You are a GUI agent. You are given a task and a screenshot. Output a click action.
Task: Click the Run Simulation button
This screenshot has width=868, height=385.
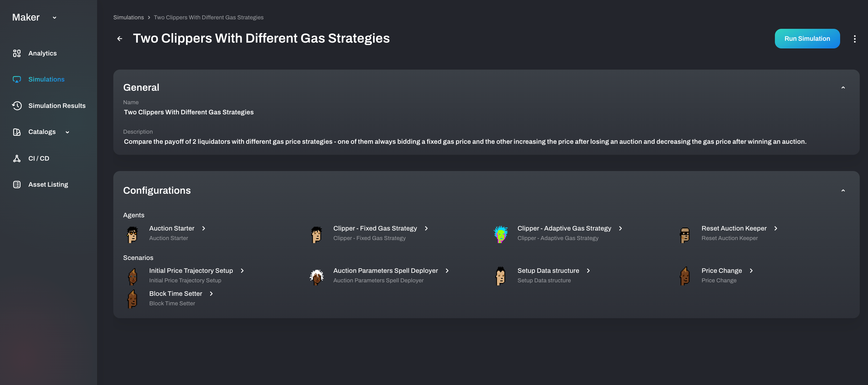pyautogui.click(x=807, y=39)
